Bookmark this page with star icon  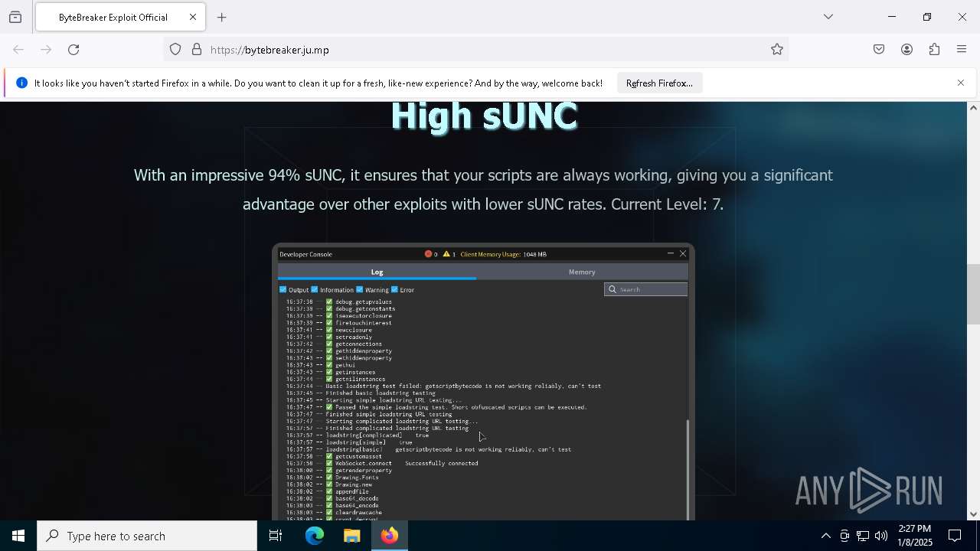(777, 50)
